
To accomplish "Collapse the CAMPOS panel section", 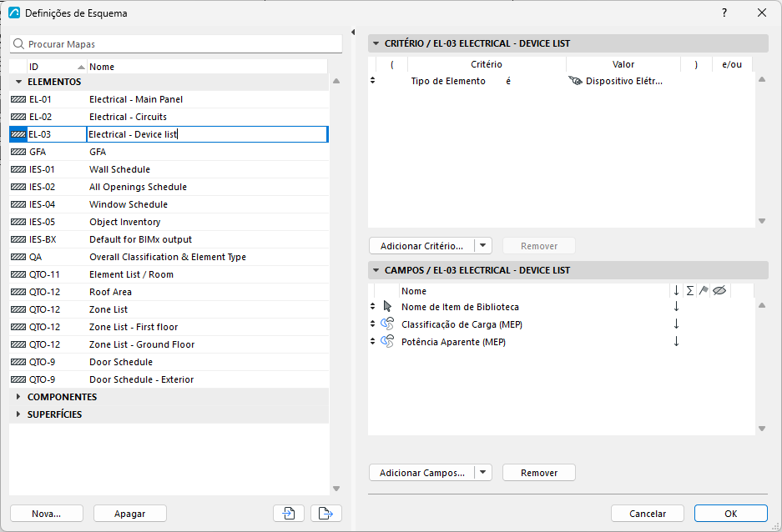I will 376,270.
